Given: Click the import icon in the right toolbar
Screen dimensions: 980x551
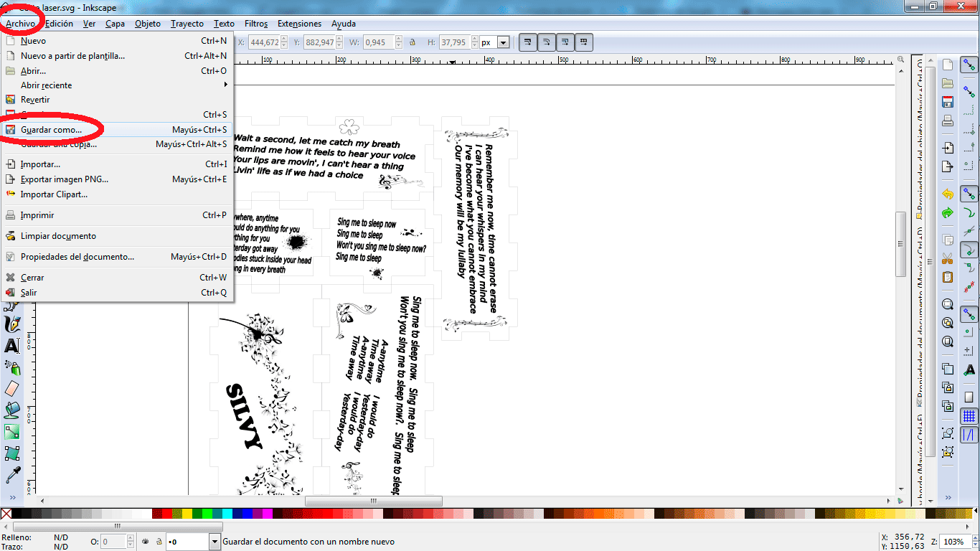Looking at the screenshot, I should tap(948, 148).
